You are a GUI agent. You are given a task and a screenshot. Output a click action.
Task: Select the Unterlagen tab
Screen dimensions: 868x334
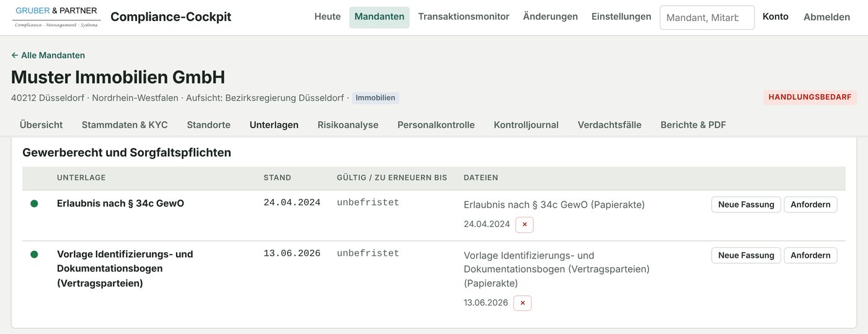coord(274,125)
